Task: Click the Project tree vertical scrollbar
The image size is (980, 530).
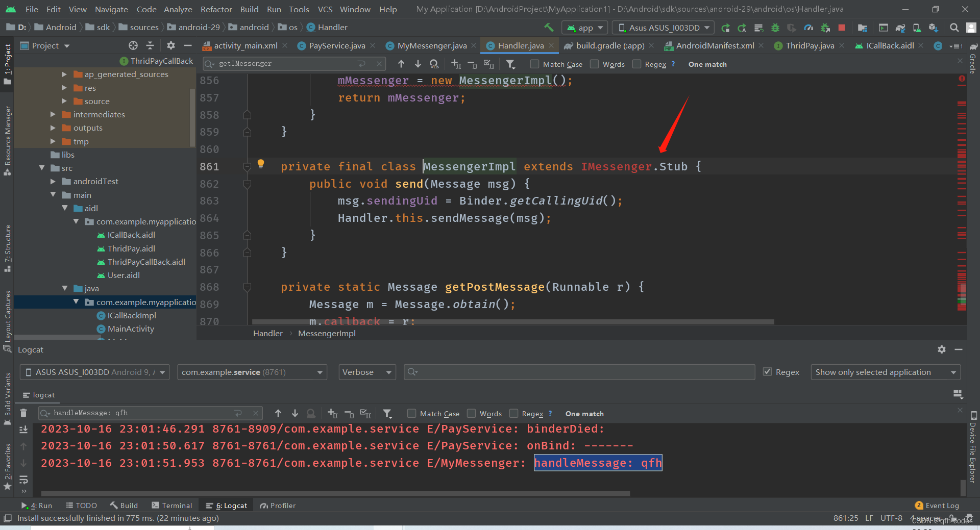Action: (192, 117)
